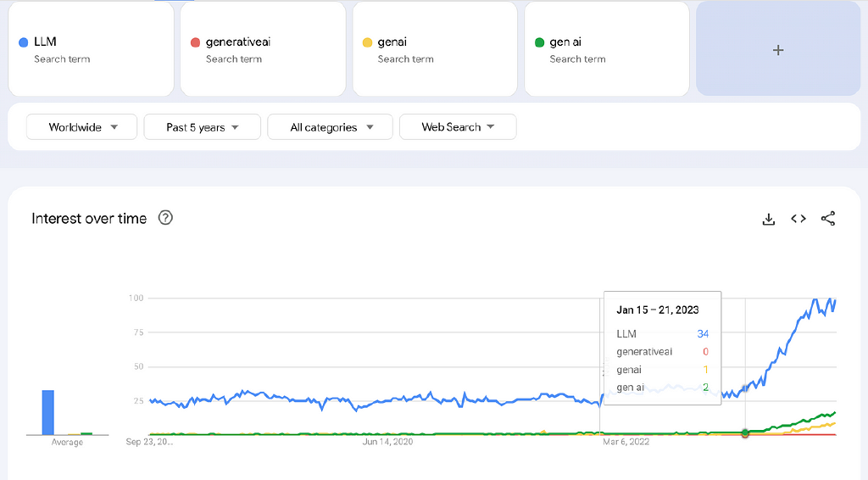Image resolution: width=868 pixels, height=480 pixels.
Task: Open the embed code icon
Action: pos(798,219)
